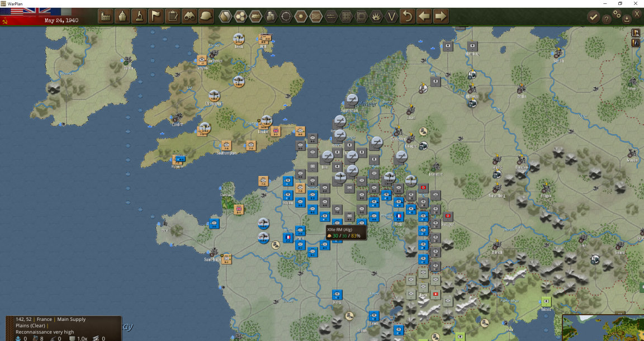644x341 pixels.
Task: Open the flag diplomacy screen
Action: (156, 16)
